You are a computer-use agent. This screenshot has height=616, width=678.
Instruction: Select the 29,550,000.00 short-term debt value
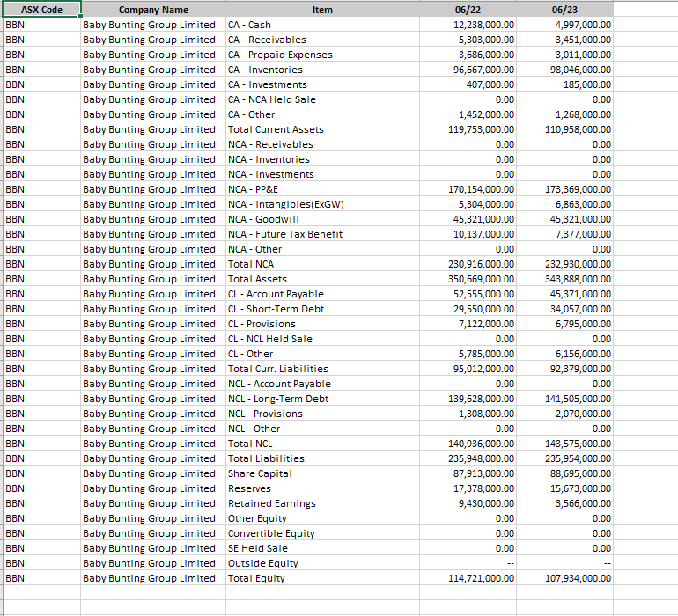click(468, 309)
